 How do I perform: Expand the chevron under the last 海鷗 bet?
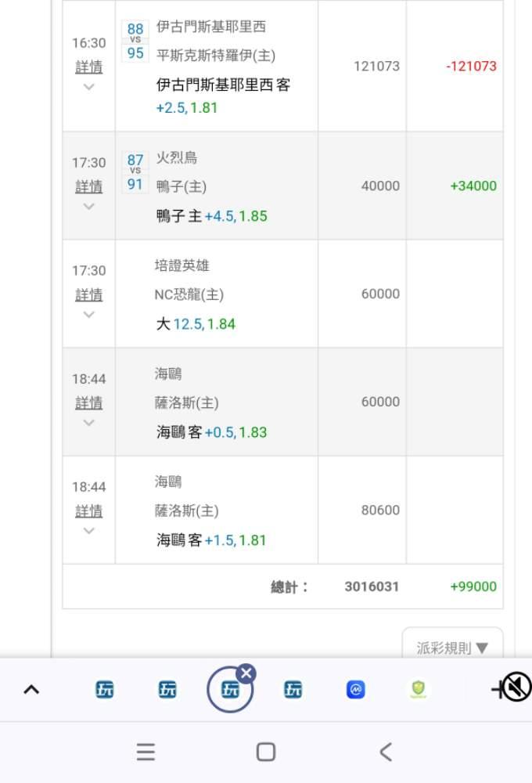click(x=88, y=531)
